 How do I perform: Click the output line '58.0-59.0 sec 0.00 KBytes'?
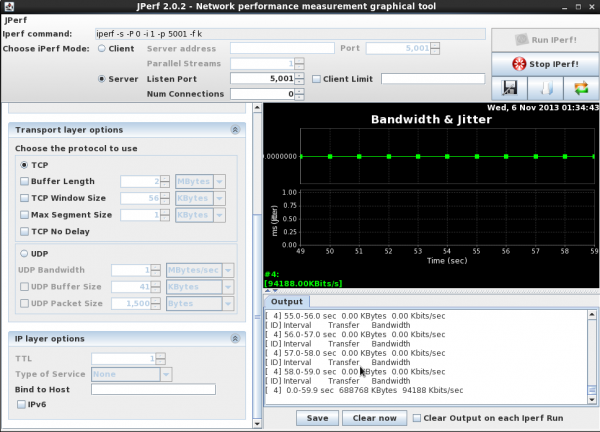(x=355, y=372)
